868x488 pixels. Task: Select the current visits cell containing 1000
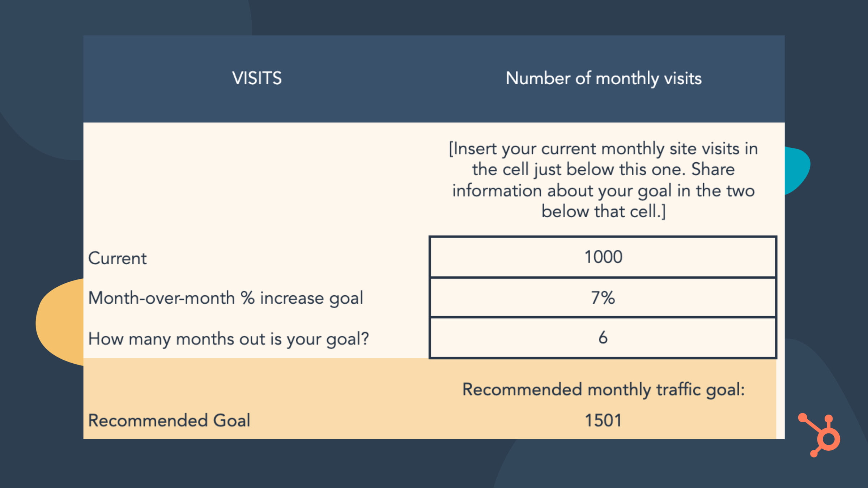pyautogui.click(x=603, y=257)
